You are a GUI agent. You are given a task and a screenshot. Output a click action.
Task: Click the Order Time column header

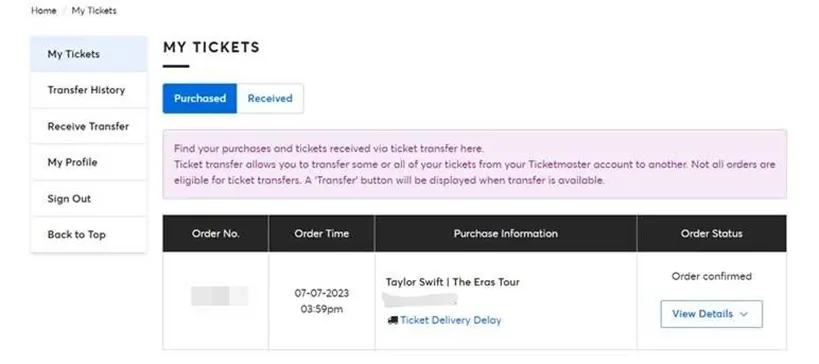coord(322,233)
